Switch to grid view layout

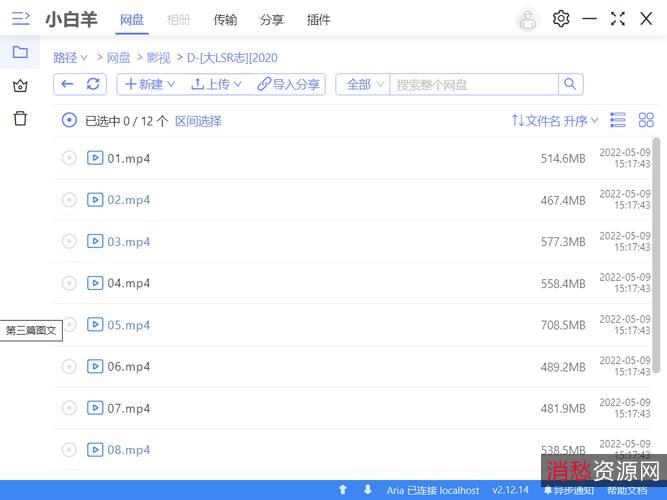pyautogui.click(x=646, y=120)
